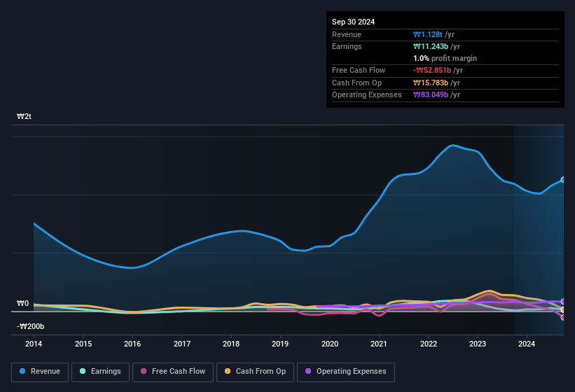This screenshot has width=575, height=392.
Task: Click the ₩0 y-axis label
Action: click(x=22, y=303)
